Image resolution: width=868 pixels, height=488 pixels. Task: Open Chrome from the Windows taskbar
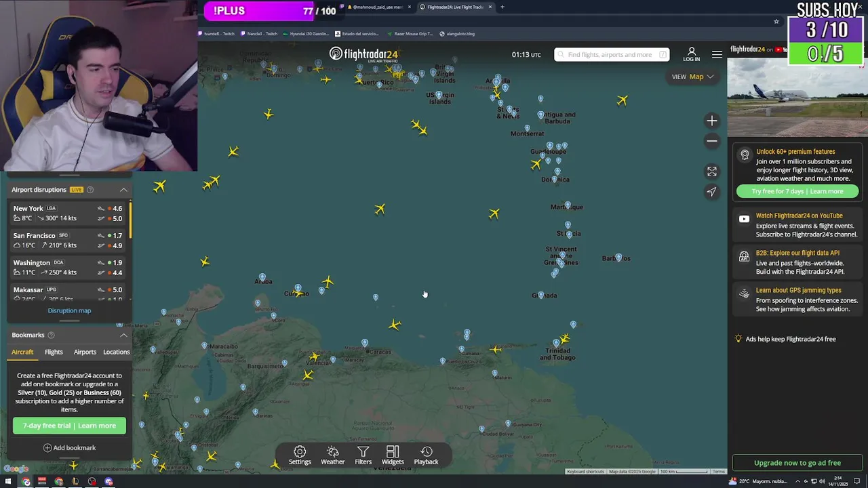click(x=26, y=482)
